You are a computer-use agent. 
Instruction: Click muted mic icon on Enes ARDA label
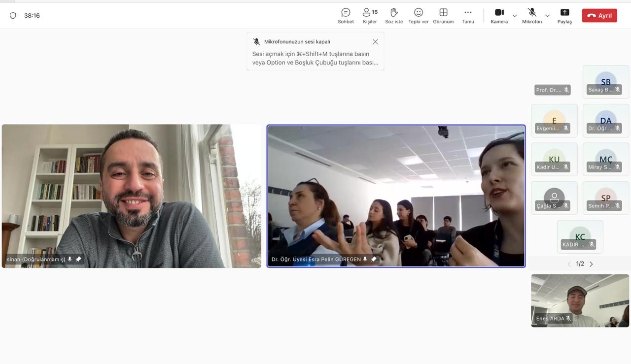click(x=568, y=319)
